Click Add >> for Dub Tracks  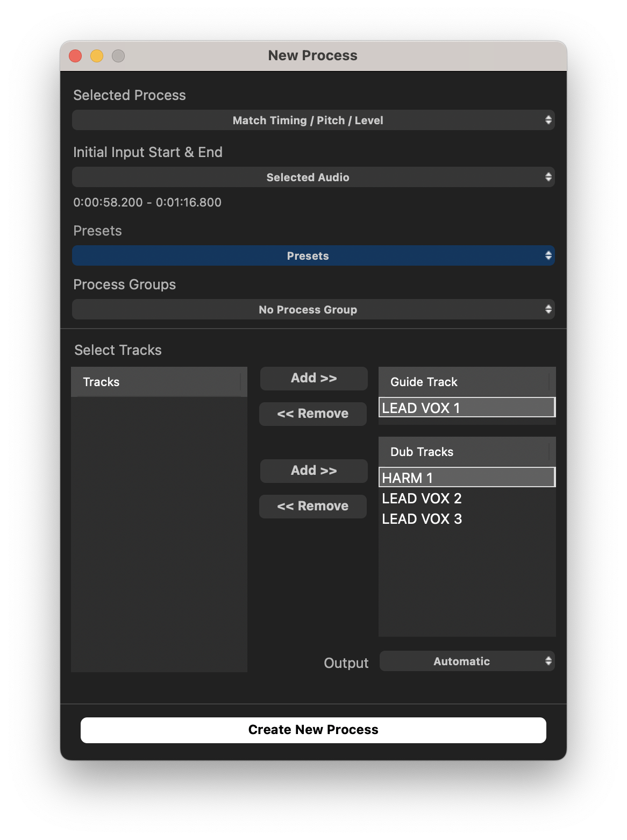click(313, 471)
